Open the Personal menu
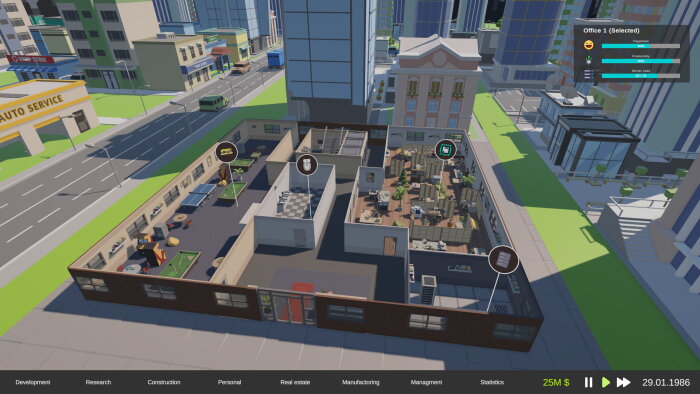The width and height of the screenshot is (700, 394). tap(229, 382)
